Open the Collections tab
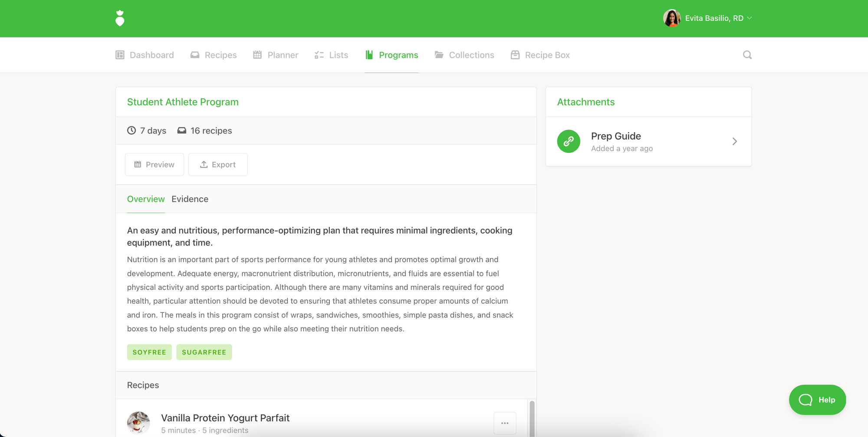868x437 pixels. click(x=464, y=55)
